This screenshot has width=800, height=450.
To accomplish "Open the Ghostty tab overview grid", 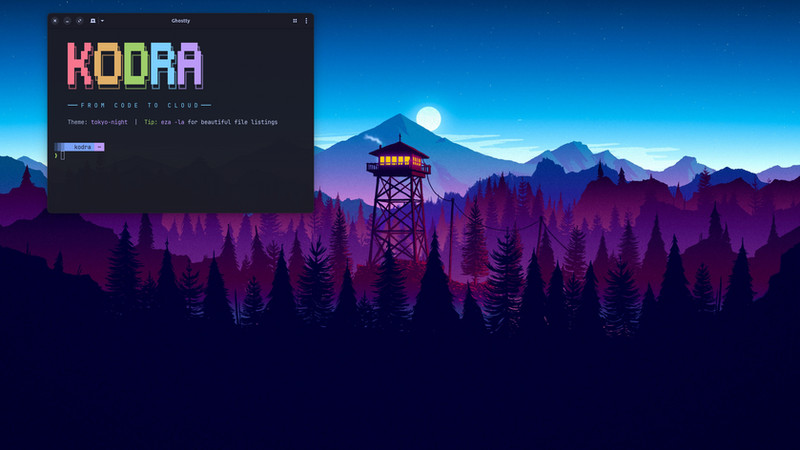I will [295, 21].
